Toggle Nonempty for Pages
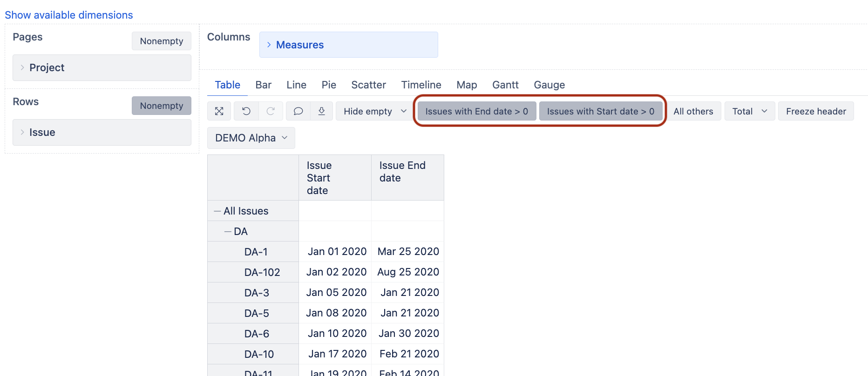 point(161,41)
